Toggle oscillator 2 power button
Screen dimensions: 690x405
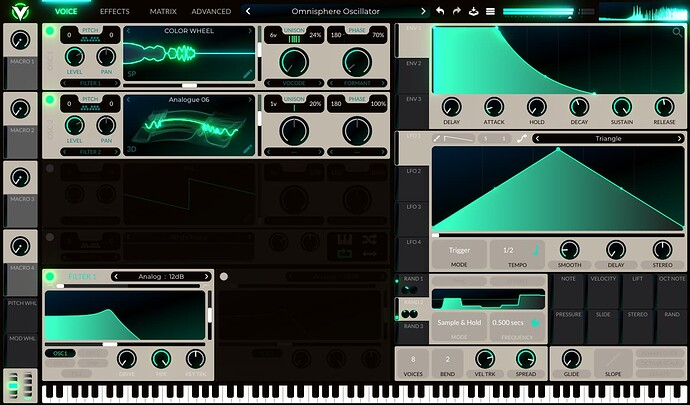click(x=50, y=100)
